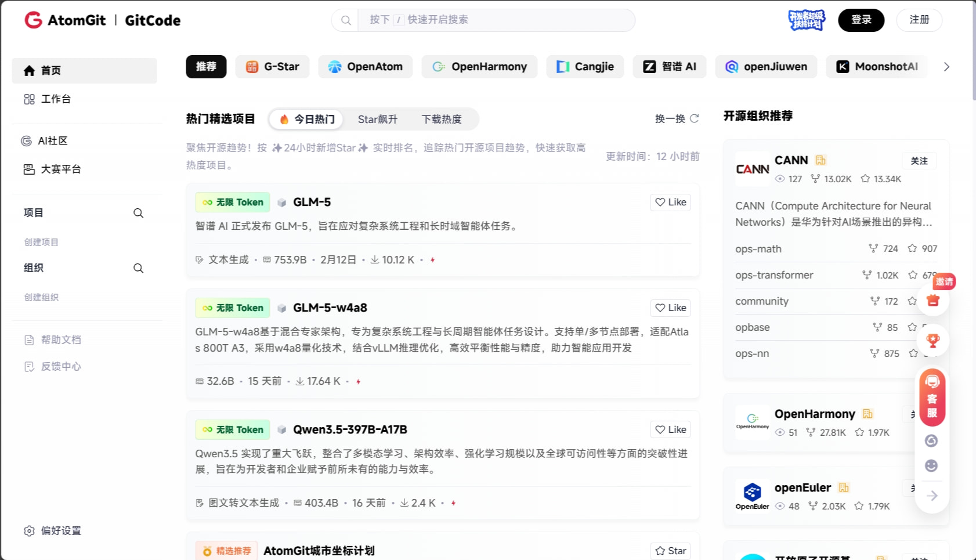Image resolution: width=976 pixels, height=560 pixels.
Task: Like the GLM-5-w4a8 project
Action: tap(671, 308)
